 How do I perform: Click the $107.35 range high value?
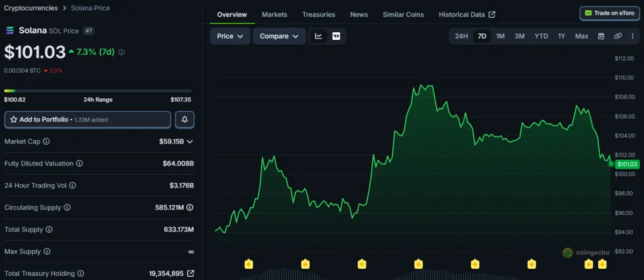pos(181,99)
